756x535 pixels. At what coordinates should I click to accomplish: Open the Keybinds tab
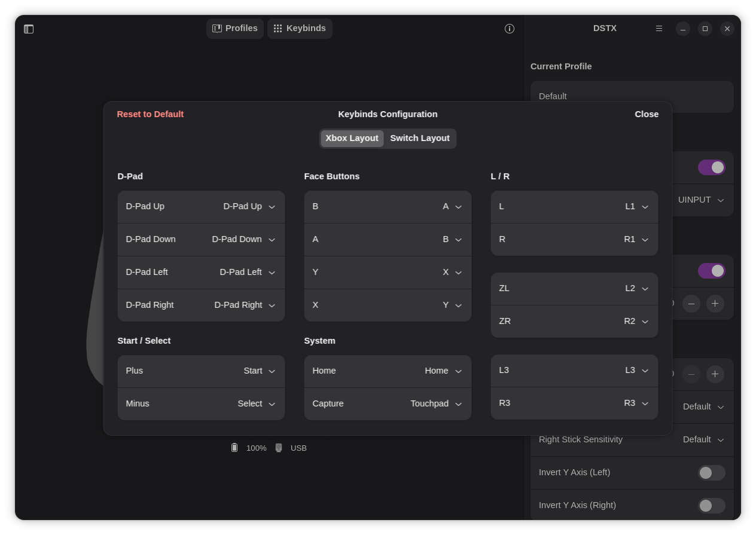(300, 28)
